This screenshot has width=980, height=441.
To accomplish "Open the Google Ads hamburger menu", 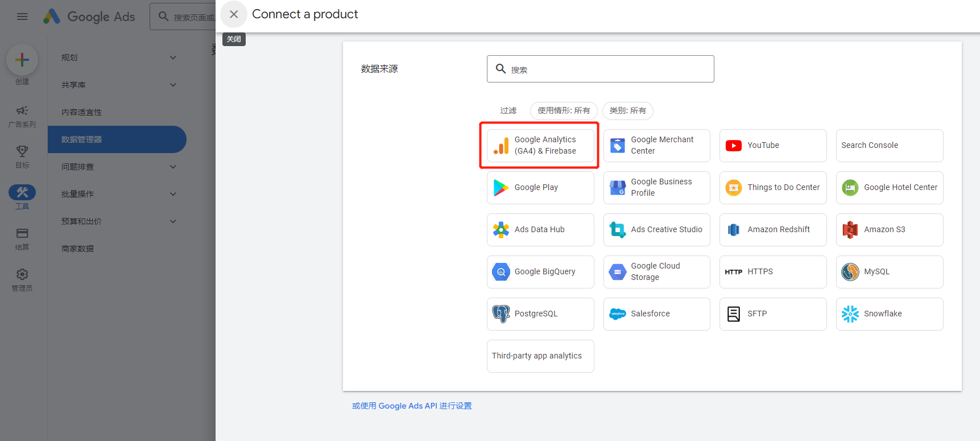I will (x=22, y=17).
